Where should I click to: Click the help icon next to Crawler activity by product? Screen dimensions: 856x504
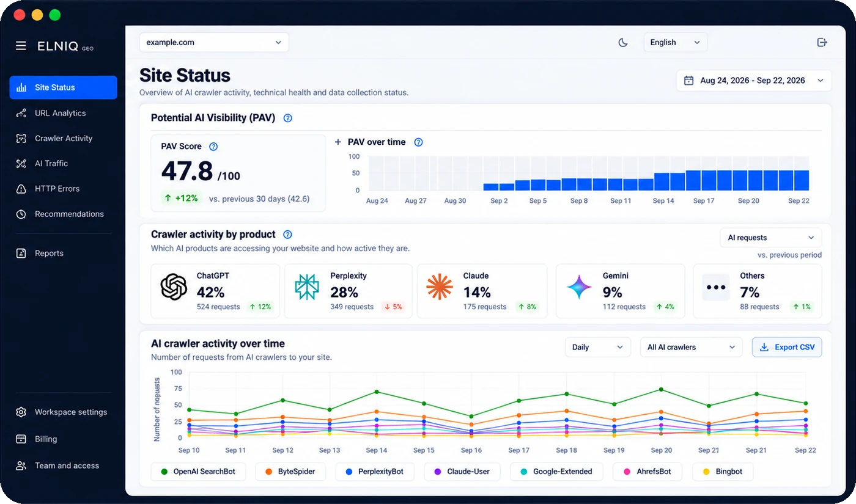click(288, 235)
